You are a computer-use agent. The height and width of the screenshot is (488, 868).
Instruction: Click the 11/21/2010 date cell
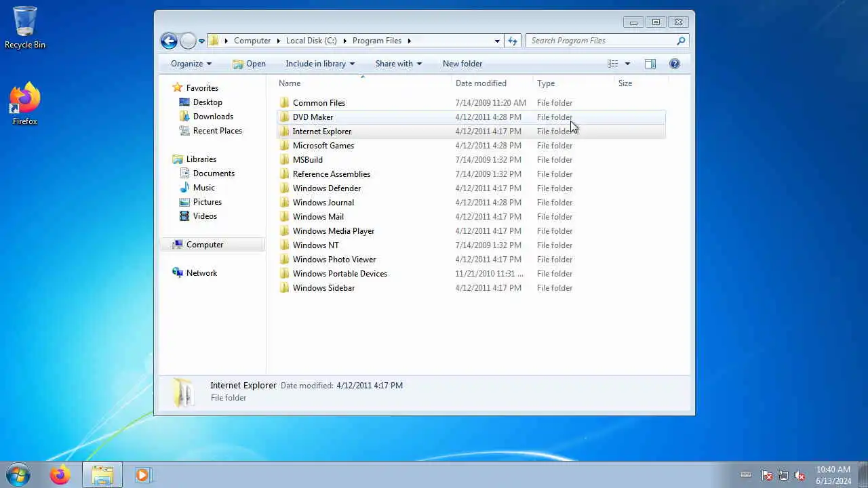click(x=489, y=274)
